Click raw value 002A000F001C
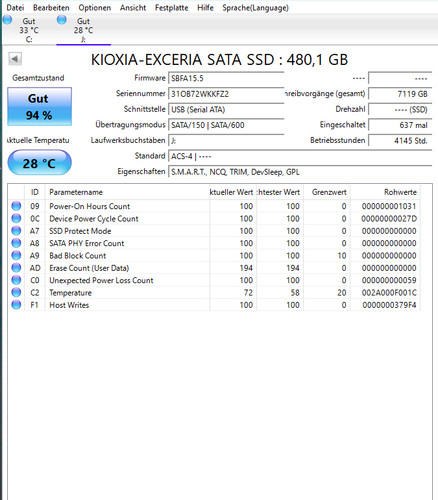 point(389,293)
